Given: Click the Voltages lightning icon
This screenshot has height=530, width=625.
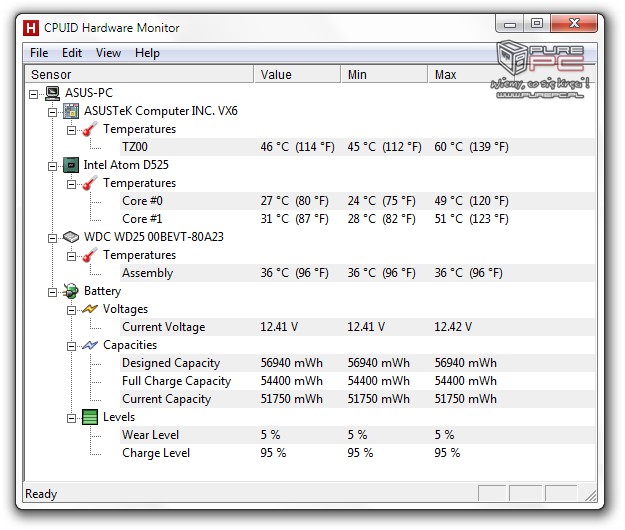Looking at the screenshot, I should click(x=90, y=309).
